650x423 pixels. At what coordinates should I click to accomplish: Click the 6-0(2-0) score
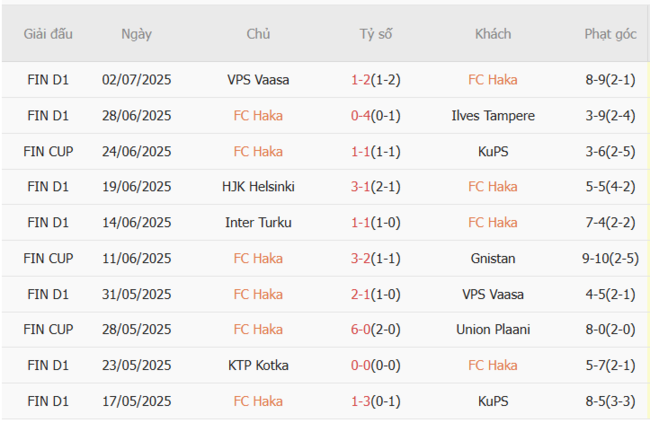(x=375, y=330)
